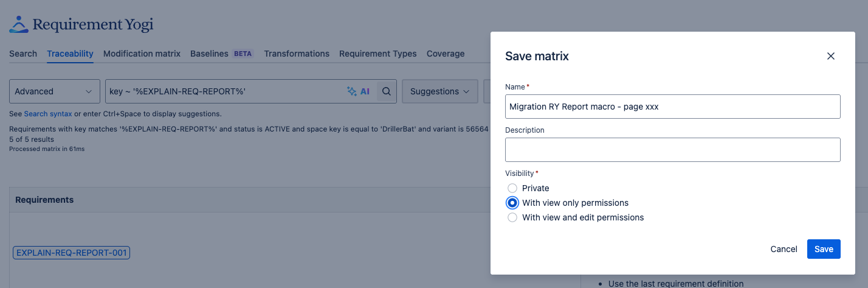Click the magnifier search button

coord(386,91)
